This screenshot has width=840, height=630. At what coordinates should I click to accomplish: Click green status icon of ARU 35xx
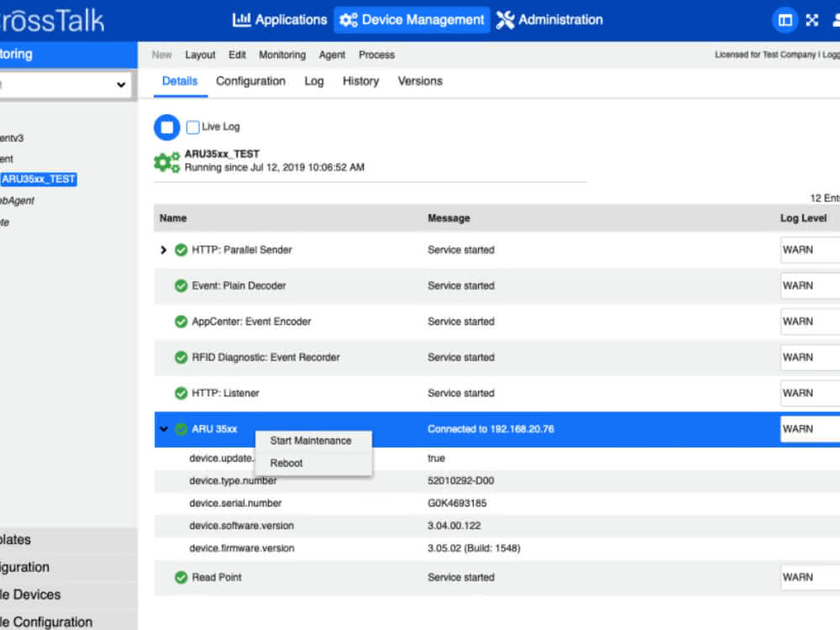(181, 429)
